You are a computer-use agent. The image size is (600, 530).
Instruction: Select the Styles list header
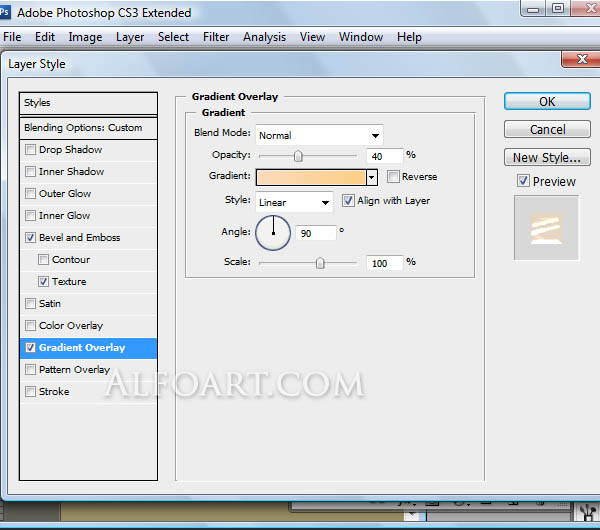click(88, 103)
